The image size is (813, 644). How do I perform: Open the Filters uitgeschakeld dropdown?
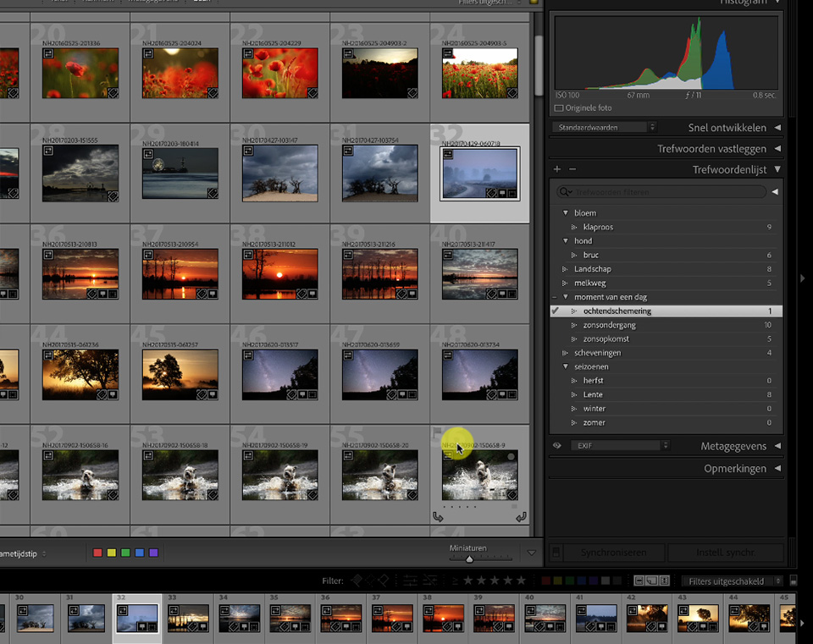[x=732, y=581]
